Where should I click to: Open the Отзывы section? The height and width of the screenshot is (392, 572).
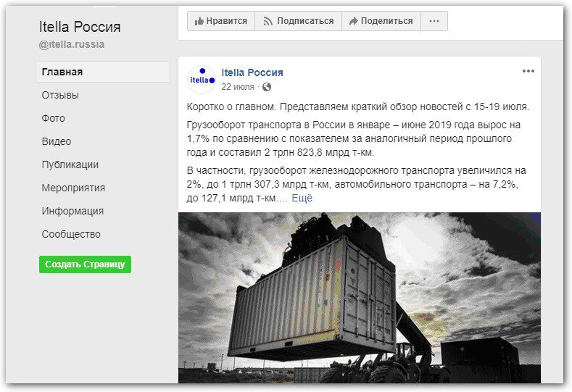pos(60,95)
